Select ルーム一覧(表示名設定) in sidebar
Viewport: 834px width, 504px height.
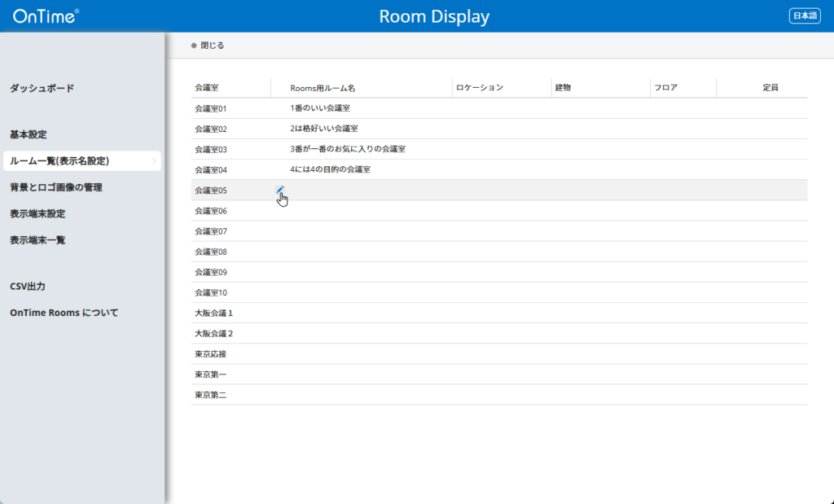tap(59, 161)
